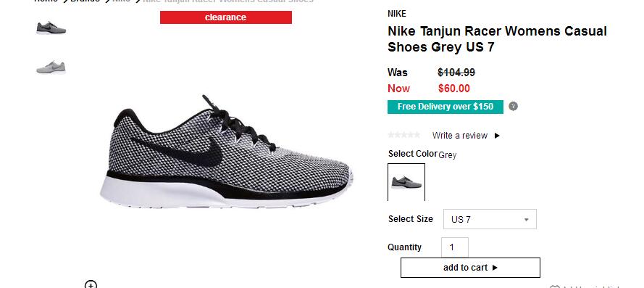Go to Home in the breadcrumb
Image resolution: width=644 pixels, height=288 pixels.
click(x=46, y=1)
